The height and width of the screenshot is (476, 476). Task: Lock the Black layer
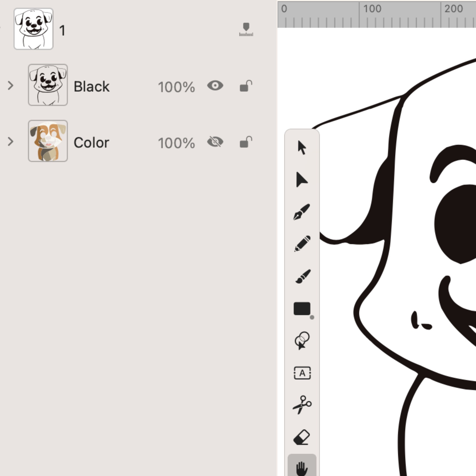point(246,86)
